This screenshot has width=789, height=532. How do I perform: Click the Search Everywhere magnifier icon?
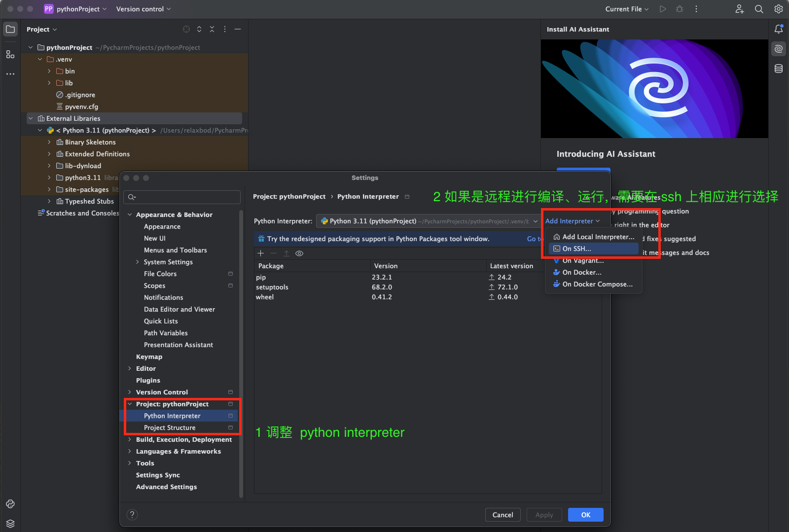(759, 9)
